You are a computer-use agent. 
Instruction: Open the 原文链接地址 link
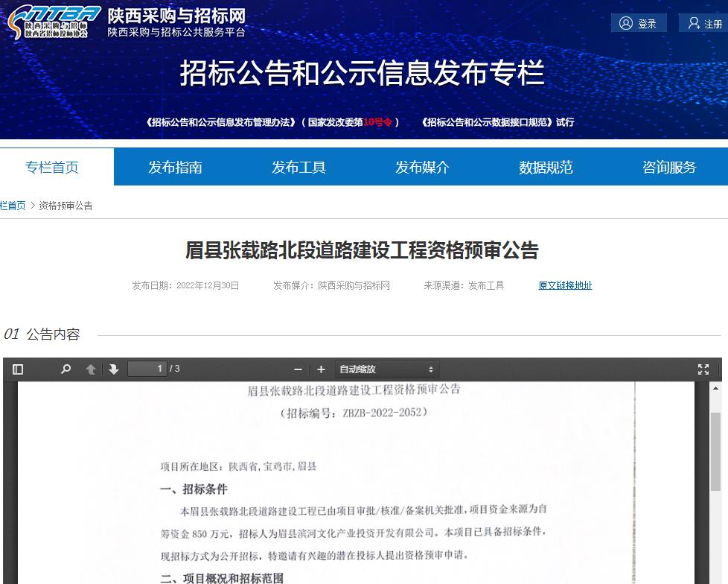(x=565, y=285)
